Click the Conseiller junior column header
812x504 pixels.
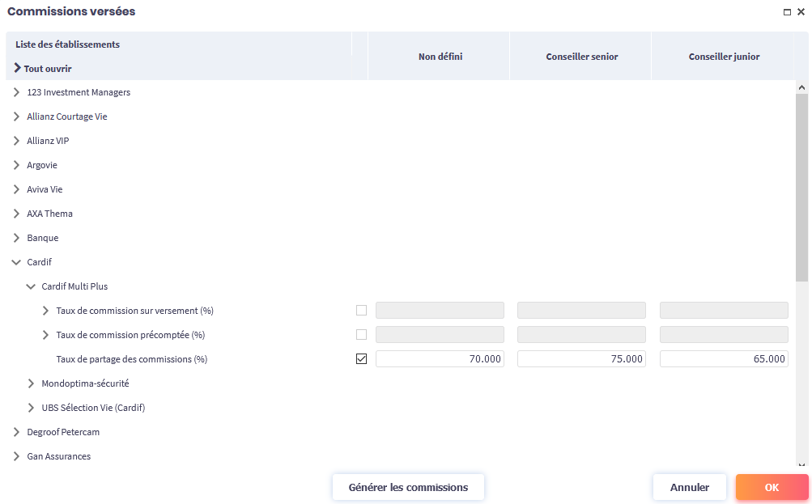[x=724, y=57]
